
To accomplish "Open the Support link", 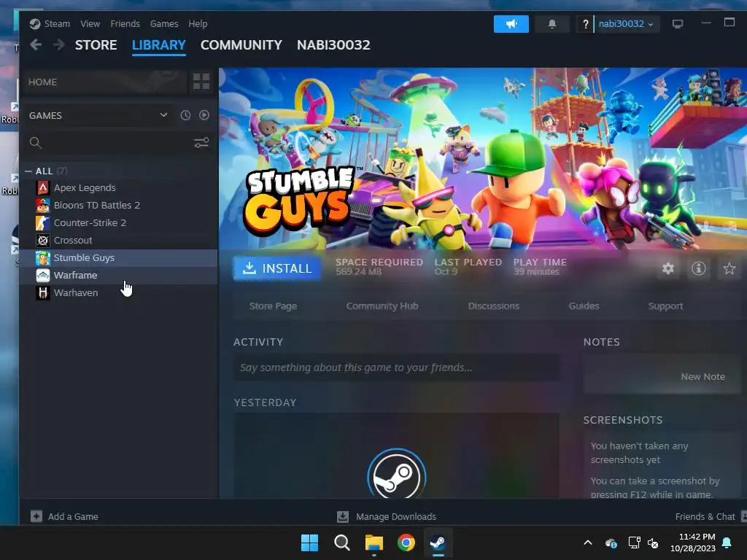I will [665, 306].
